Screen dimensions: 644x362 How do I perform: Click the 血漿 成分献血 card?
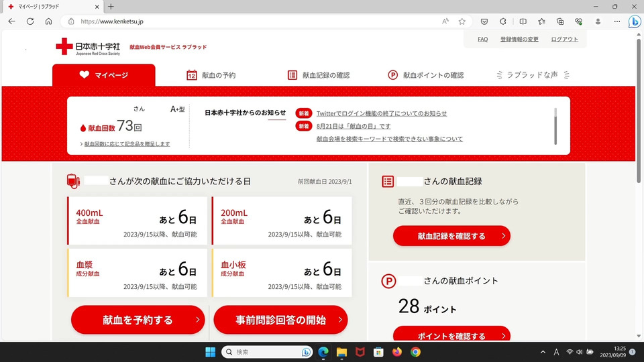(137, 273)
